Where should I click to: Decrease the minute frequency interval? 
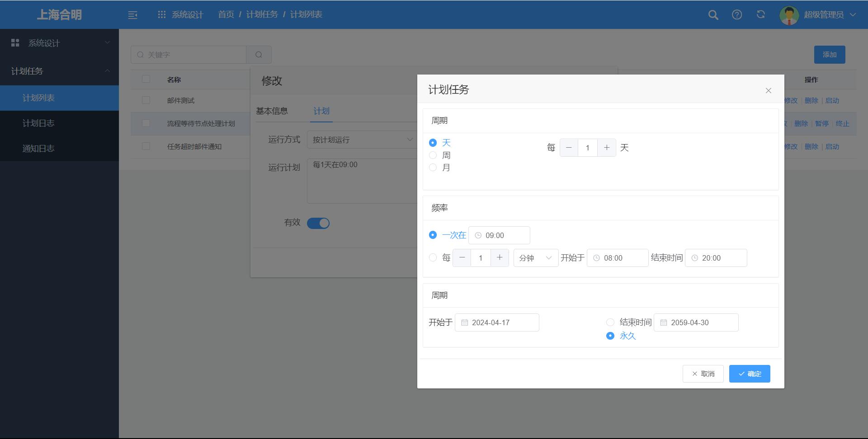462,258
